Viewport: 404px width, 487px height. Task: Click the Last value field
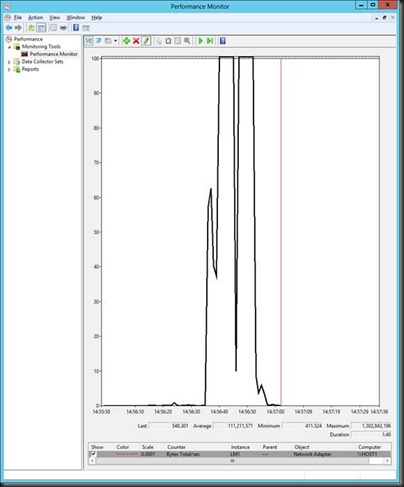point(169,426)
